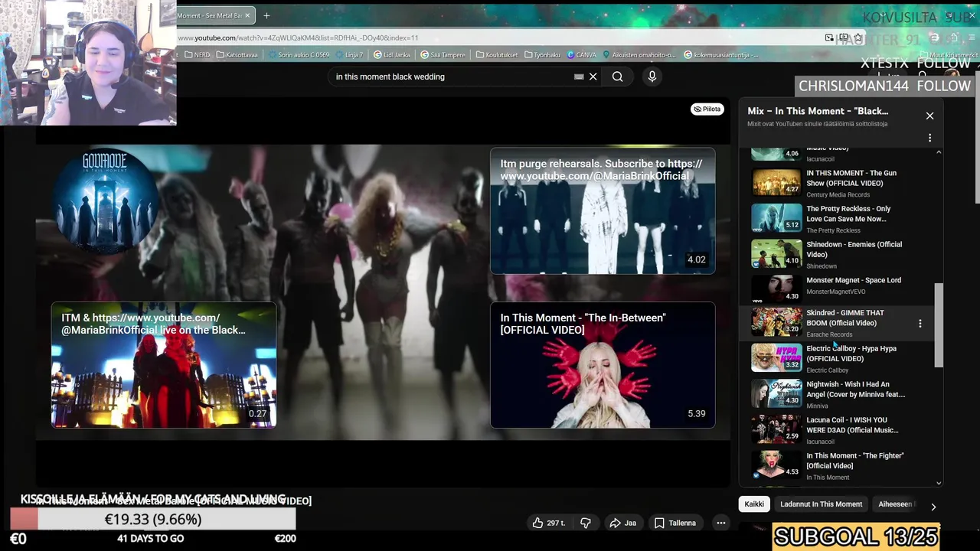The height and width of the screenshot is (551, 980).
Task: Click the Mix In This Moment Black title
Action: tap(818, 111)
